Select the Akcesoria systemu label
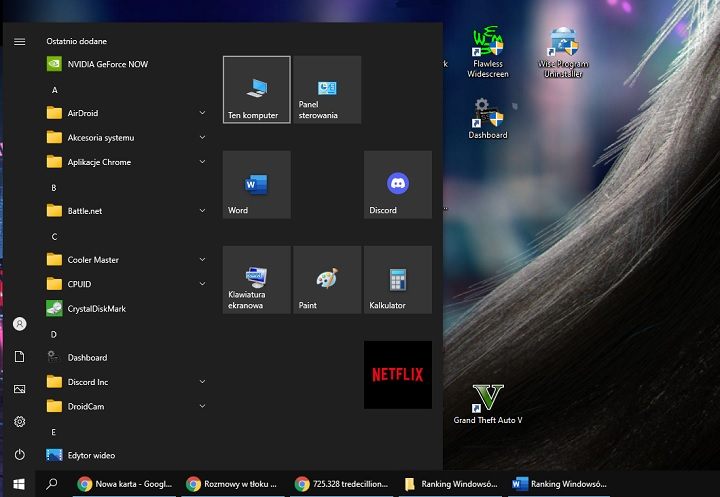 (x=101, y=137)
